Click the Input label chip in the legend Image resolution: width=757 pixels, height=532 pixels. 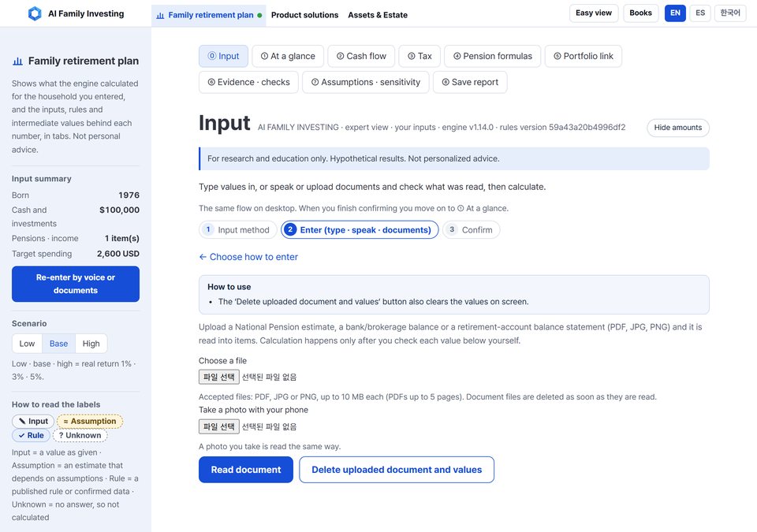tap(33, 422)
